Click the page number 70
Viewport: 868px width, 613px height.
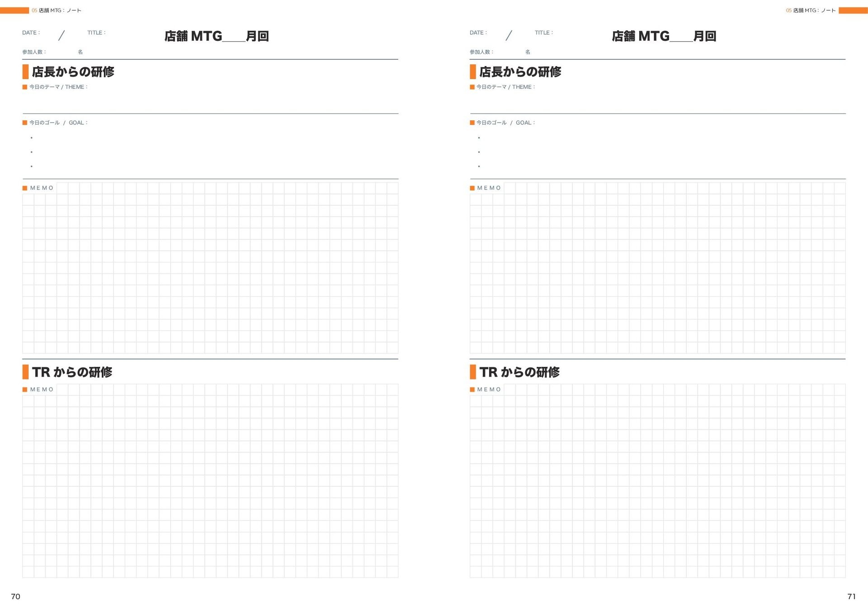point(16,597)
